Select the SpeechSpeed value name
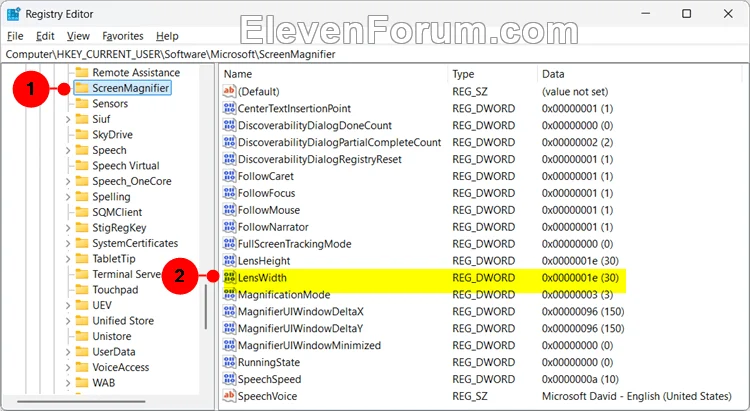 point(269,379)
